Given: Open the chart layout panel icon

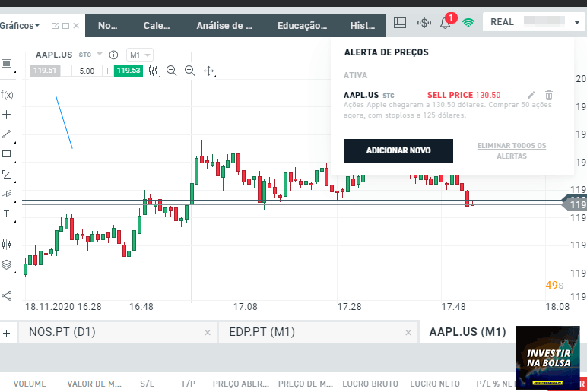Looking at the screenshot, I should pyautogui.click(x=400, y=23).
